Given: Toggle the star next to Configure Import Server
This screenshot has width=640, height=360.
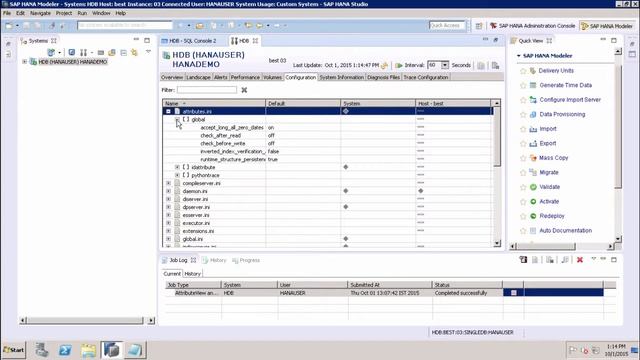Looking at the screenshot, I should coord(523,100).
